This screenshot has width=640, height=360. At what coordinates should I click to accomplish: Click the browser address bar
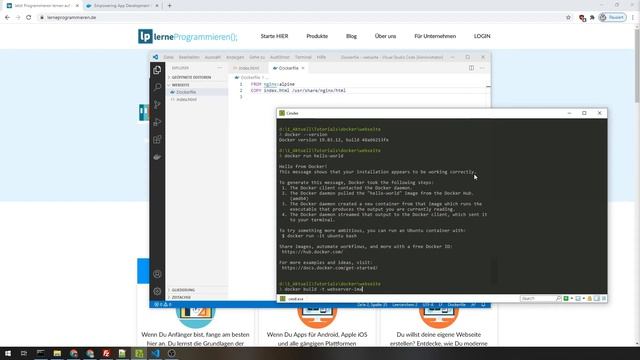click(x=302, y=18)
